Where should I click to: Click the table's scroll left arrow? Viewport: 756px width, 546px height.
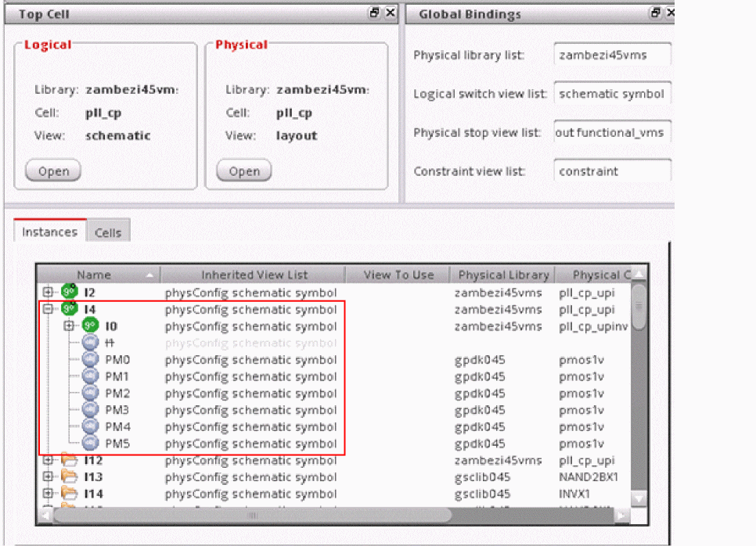click(x=45, y=515)
